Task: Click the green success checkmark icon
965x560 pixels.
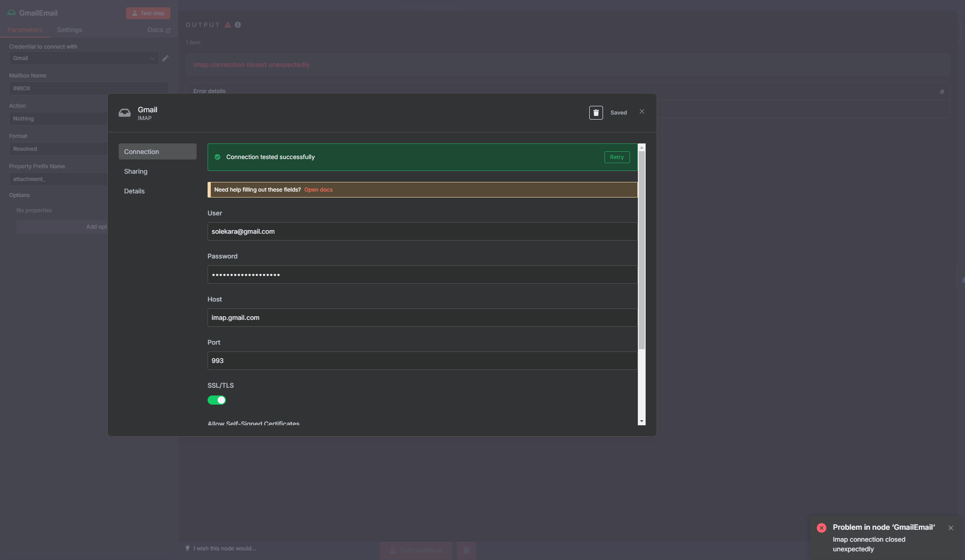Action: point(218,157)
